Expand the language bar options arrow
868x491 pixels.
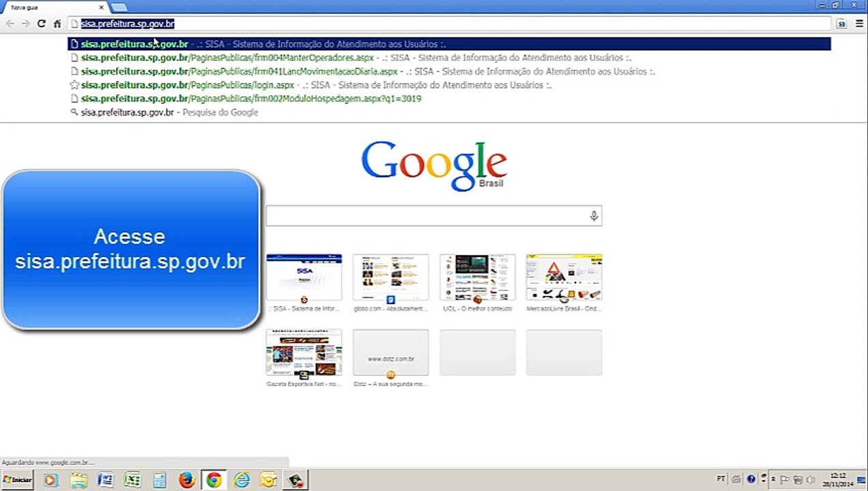pos(764,482)
